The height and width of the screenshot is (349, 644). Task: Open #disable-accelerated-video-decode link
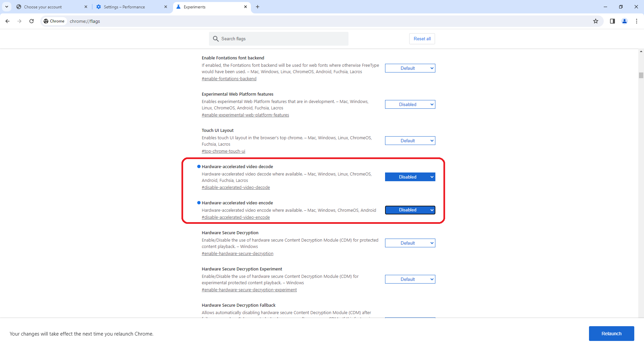[x=236, y=188]
